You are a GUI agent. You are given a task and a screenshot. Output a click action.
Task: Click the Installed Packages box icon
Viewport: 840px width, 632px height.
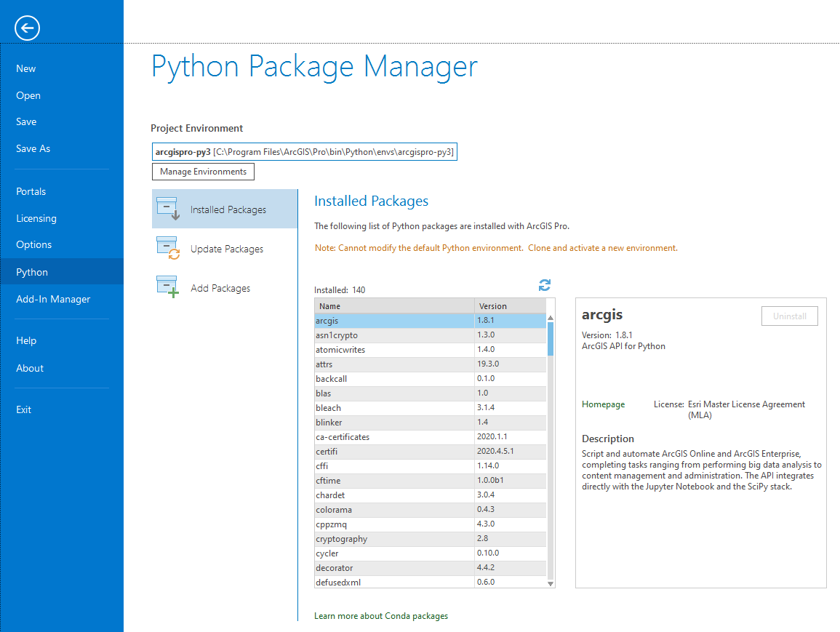click(168, 209)
